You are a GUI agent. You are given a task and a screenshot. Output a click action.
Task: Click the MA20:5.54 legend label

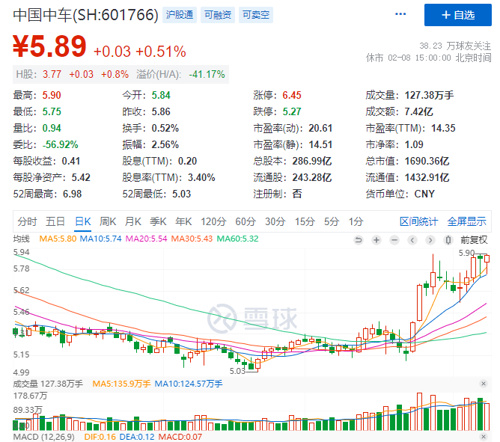(146, 239)
